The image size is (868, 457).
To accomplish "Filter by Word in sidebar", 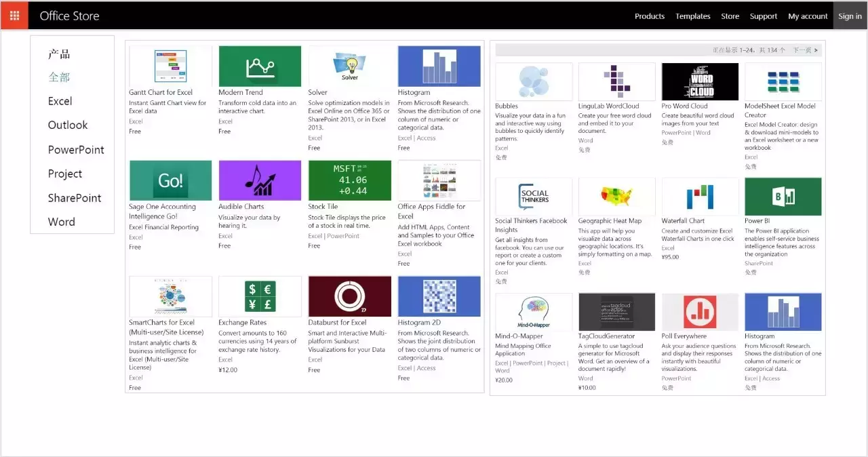I will coord(61,222).
